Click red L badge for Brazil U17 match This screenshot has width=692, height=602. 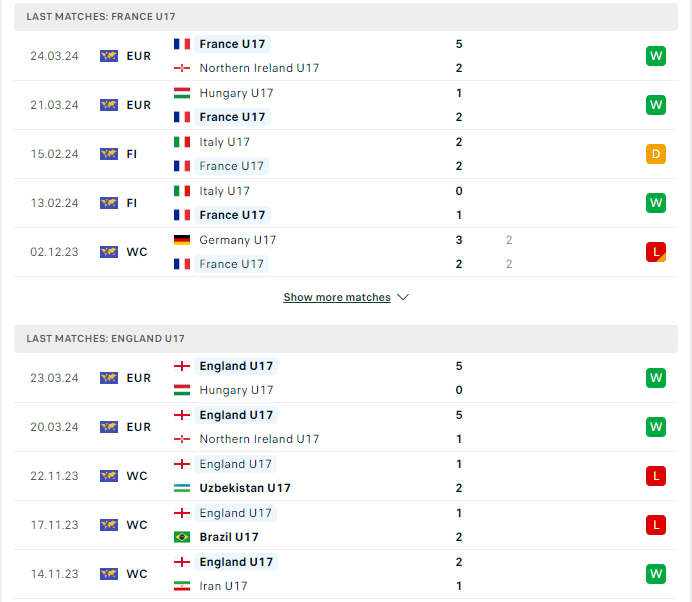point(655,525)
